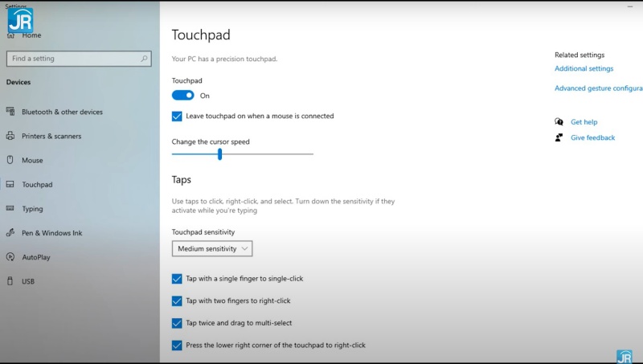Open USB settings page

pyautogui.click(x=28, y=281)
